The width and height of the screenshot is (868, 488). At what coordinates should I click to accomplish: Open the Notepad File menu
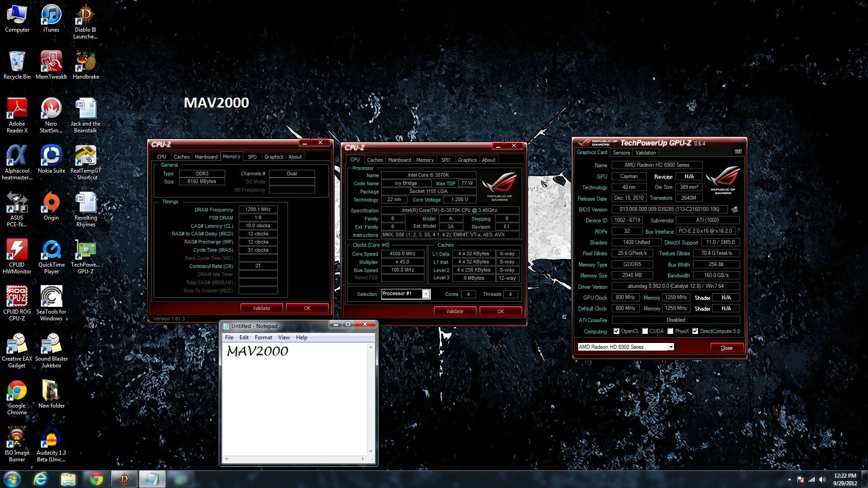(229, 338)
